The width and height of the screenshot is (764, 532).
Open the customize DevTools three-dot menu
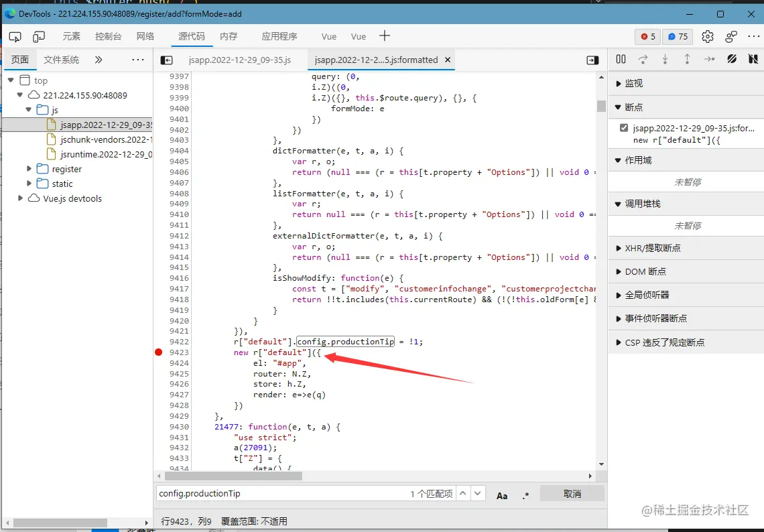coord(753,37)
